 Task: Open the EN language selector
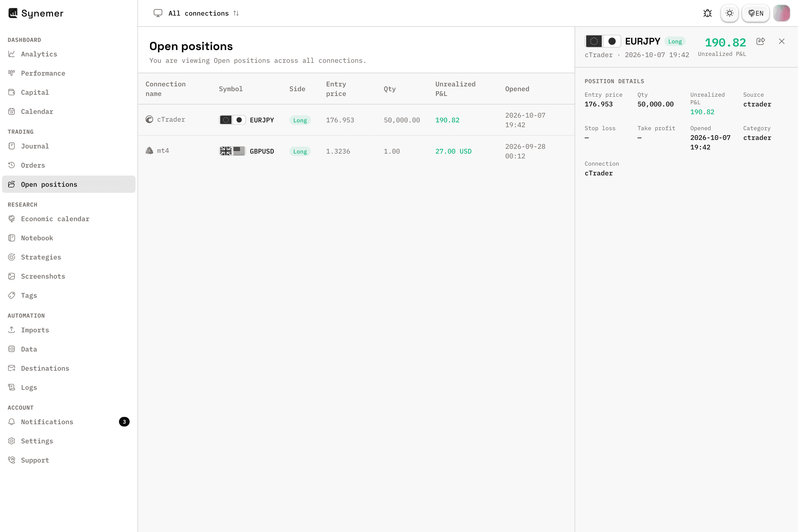click(756, 13)
